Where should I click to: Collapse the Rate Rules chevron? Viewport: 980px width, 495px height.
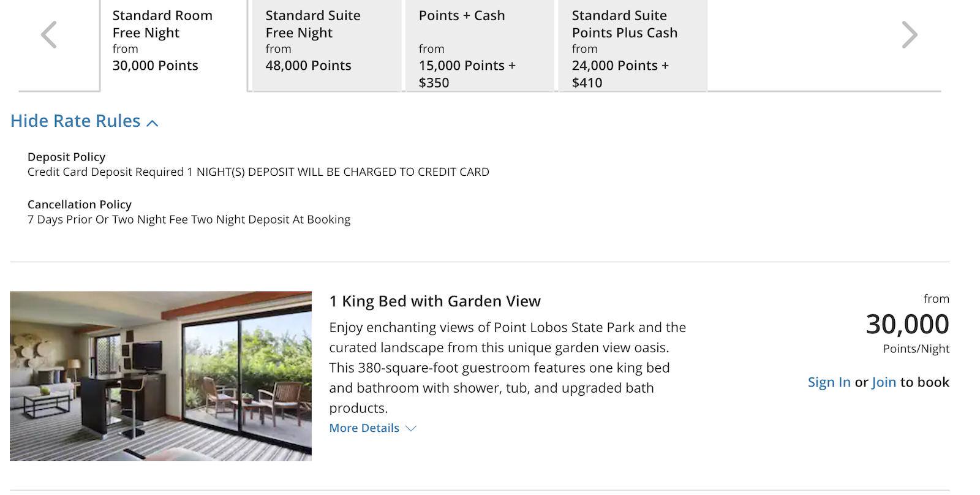(152, 123)
